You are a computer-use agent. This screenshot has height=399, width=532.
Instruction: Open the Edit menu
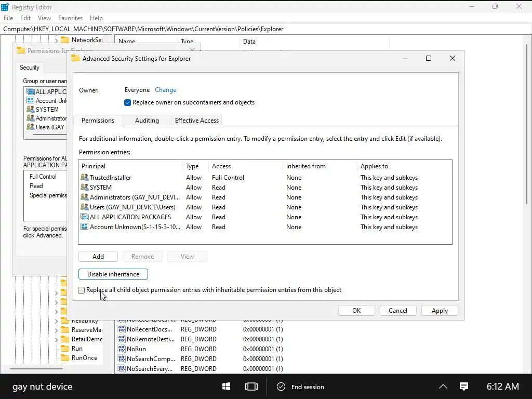tap(25, 18)
